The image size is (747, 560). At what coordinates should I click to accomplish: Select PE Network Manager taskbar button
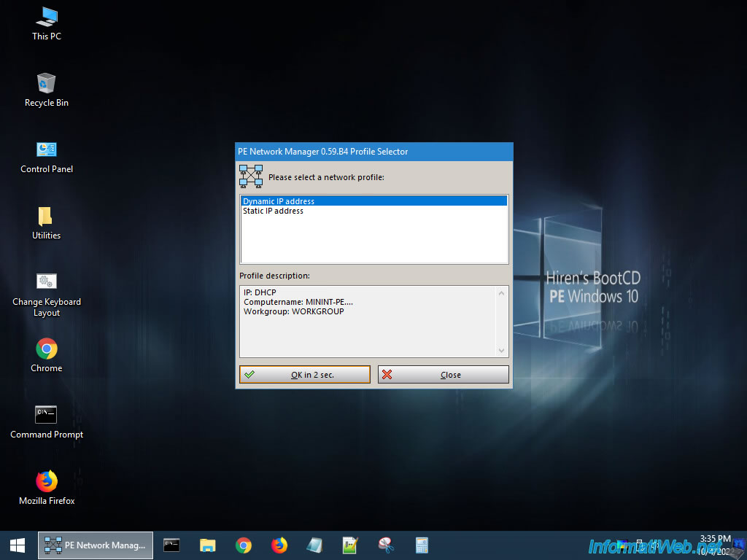(96, 545)
